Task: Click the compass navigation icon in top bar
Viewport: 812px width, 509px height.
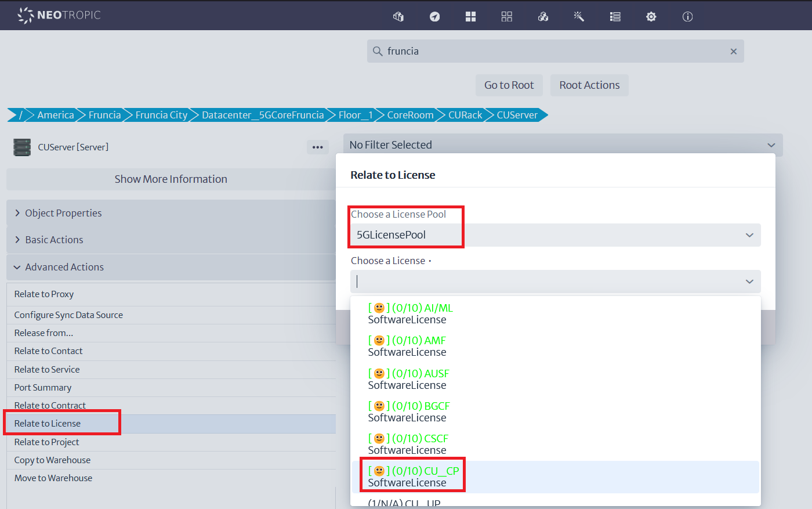Action: coord(434,17)
